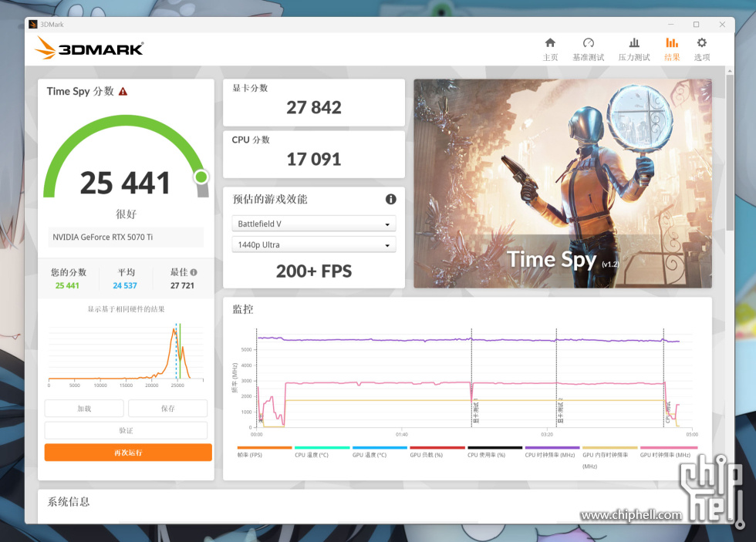Screen dimensions: 756x542
Task: Open the Options (选项) gear icon
Action: tap(701, 42)
